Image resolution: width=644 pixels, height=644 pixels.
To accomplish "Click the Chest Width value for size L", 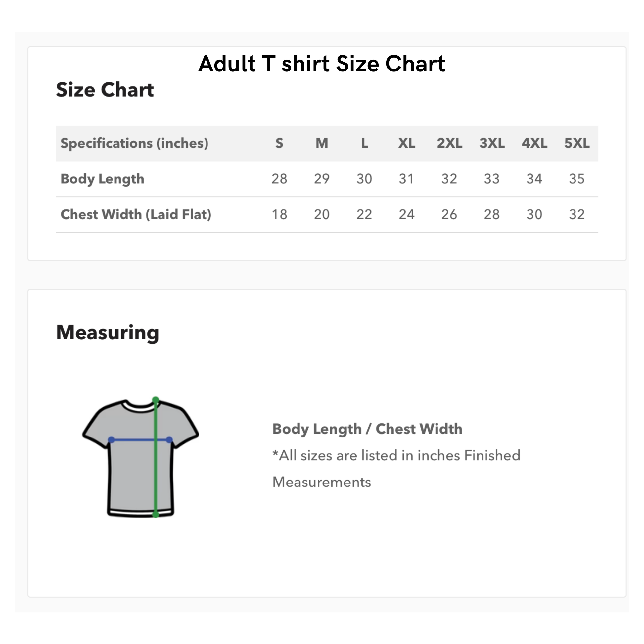I will [364, 215].
